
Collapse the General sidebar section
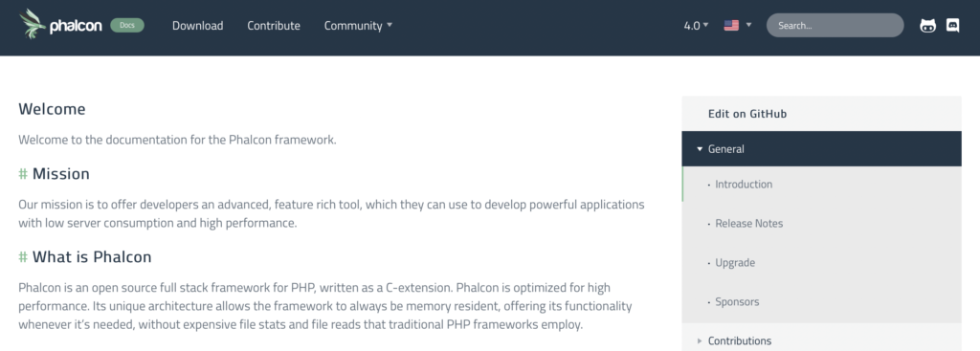(x=821, y=148)
